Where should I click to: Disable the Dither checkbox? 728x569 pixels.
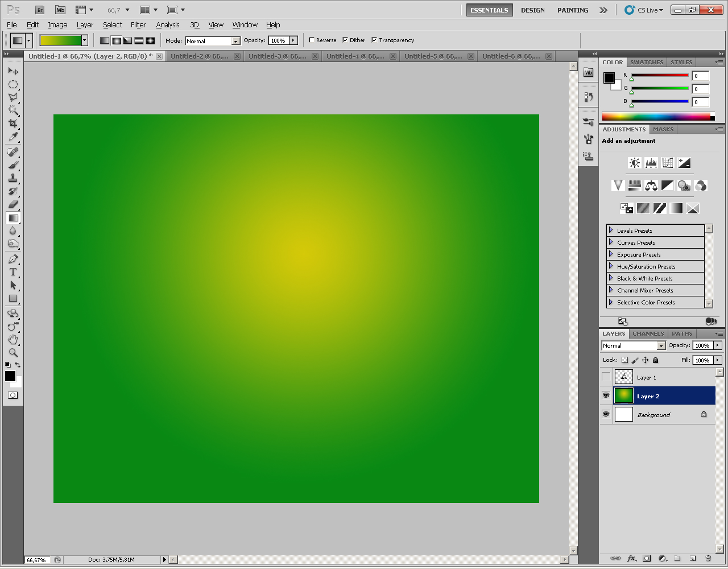(346, 40)
